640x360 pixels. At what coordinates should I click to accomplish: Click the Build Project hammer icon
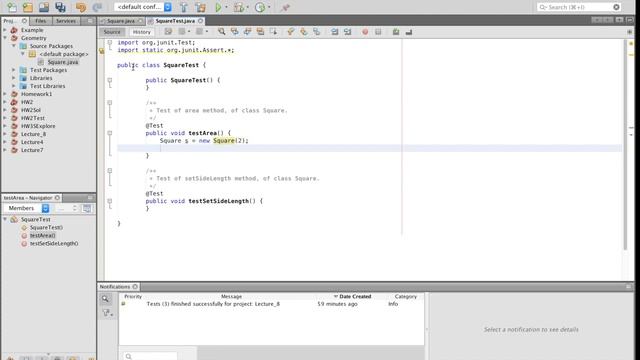click(184, 7)
